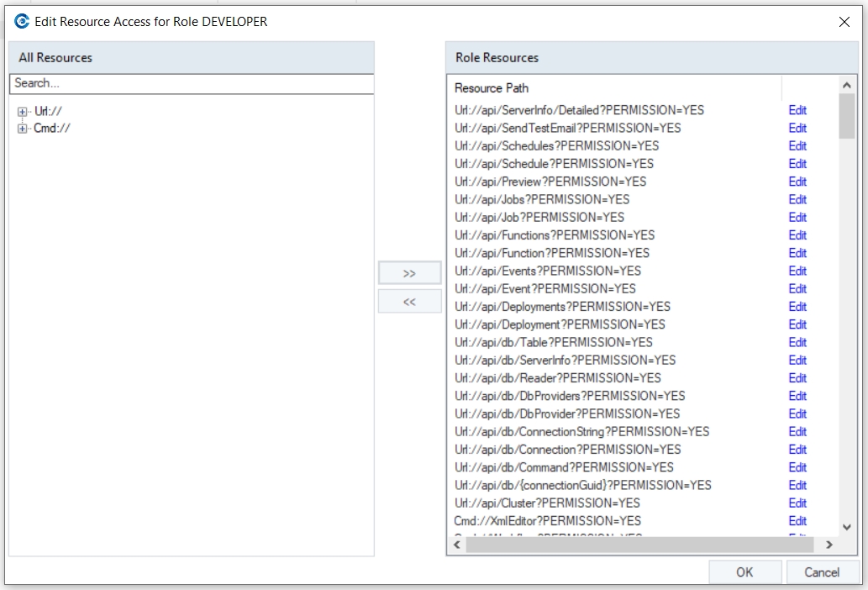Viewport: 868px width, 590px height.
Task: Click the << remove resource button
Action: tap(410, 302)
